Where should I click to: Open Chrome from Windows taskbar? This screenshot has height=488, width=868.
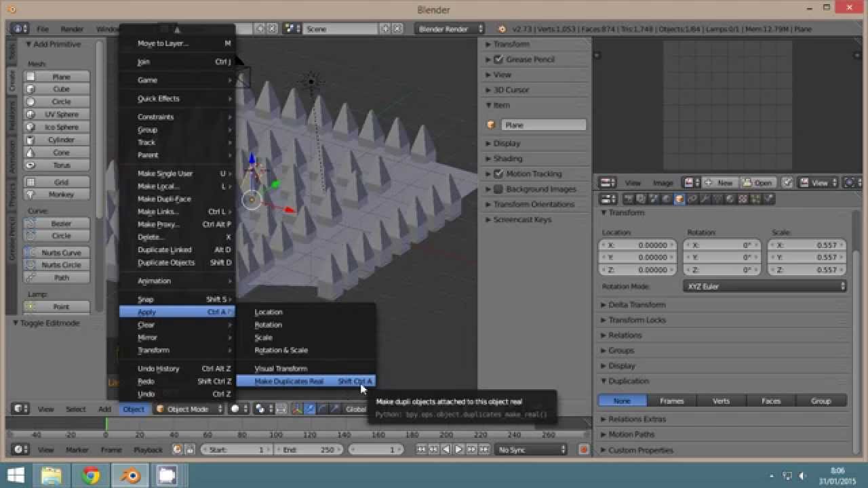pyautogui.click(x=91, y=475)
